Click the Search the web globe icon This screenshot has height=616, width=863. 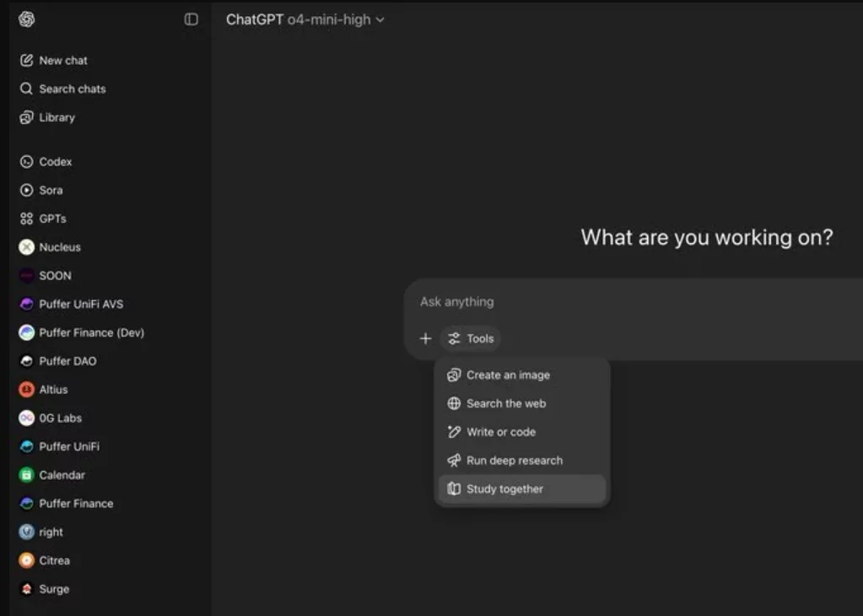tap(454, 403)
